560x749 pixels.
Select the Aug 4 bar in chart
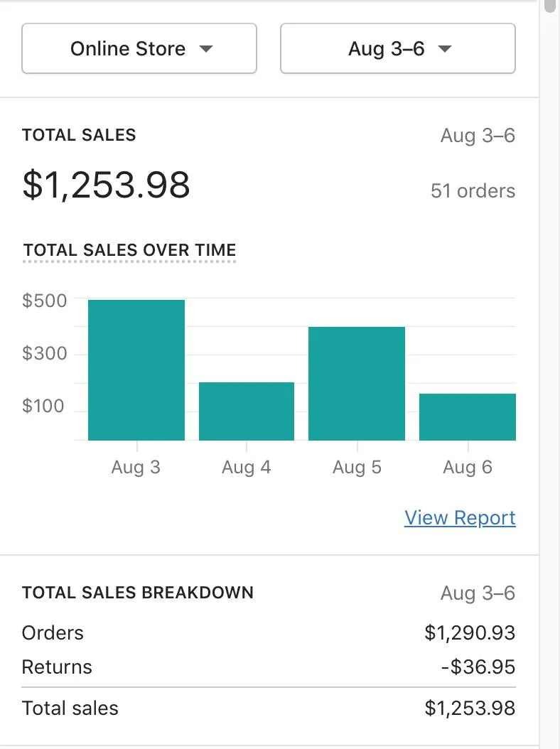(247, 411)
